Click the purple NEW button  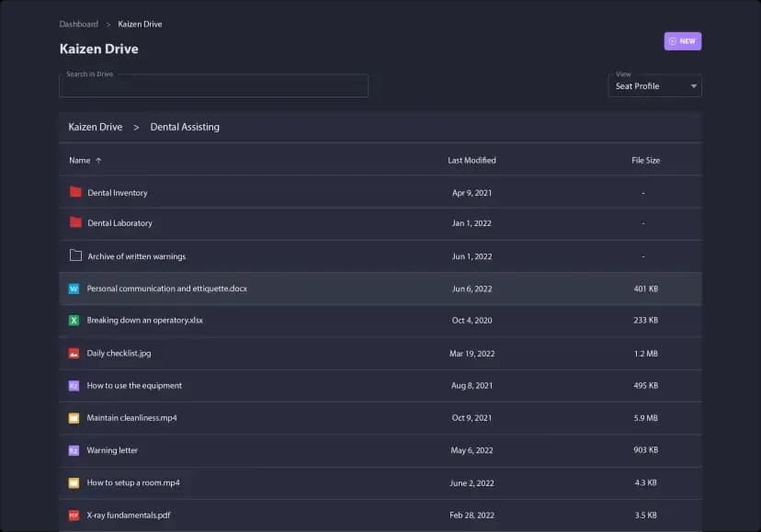[x=682, y=41]
